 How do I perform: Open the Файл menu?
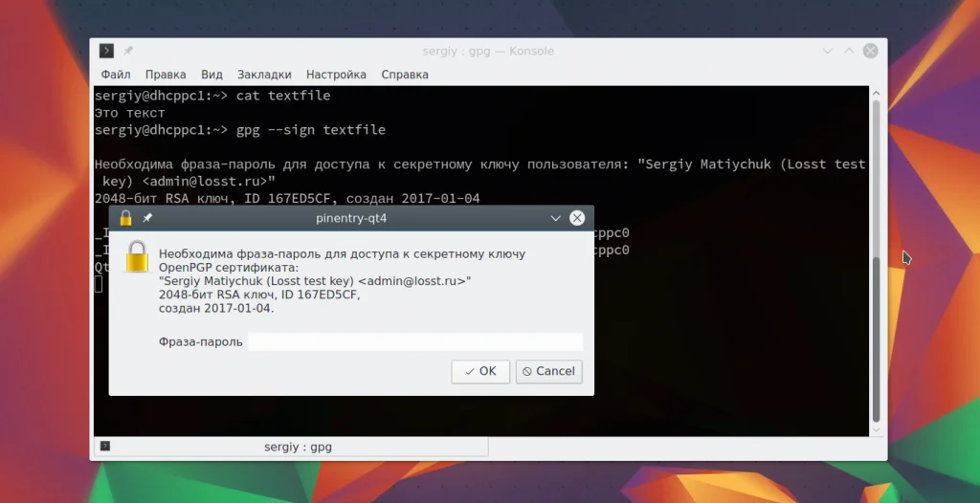116,75
